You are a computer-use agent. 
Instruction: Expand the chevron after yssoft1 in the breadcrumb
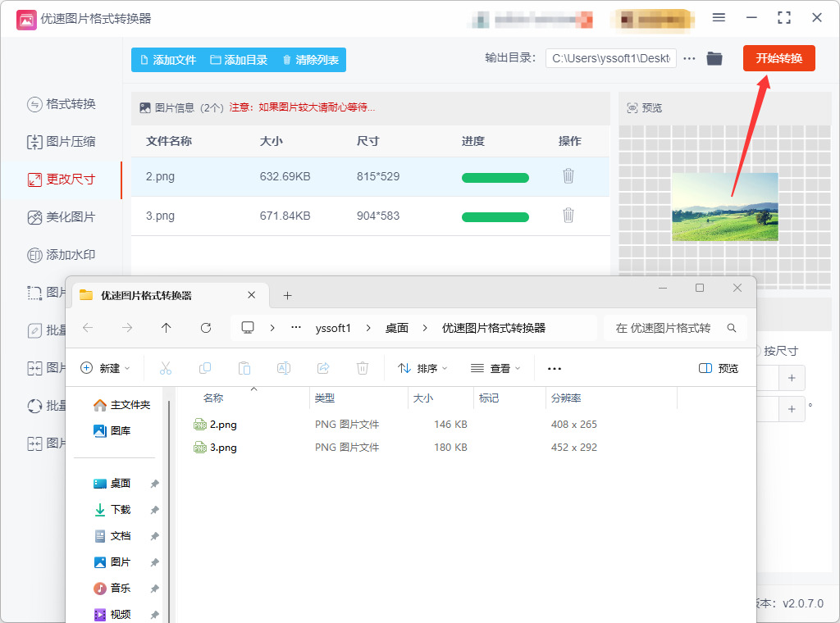click(368, 328)
